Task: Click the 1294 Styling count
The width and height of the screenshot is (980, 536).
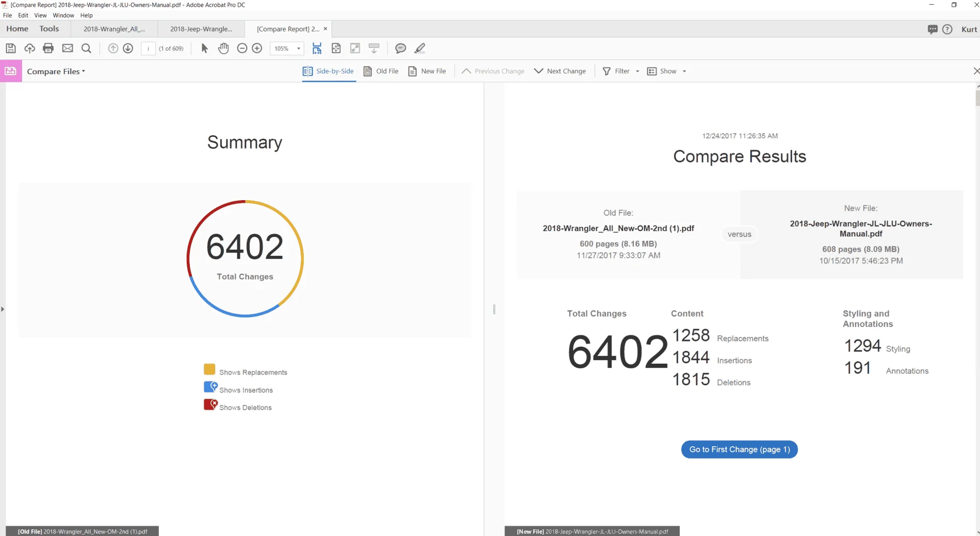Action: [x=862, y=346]
